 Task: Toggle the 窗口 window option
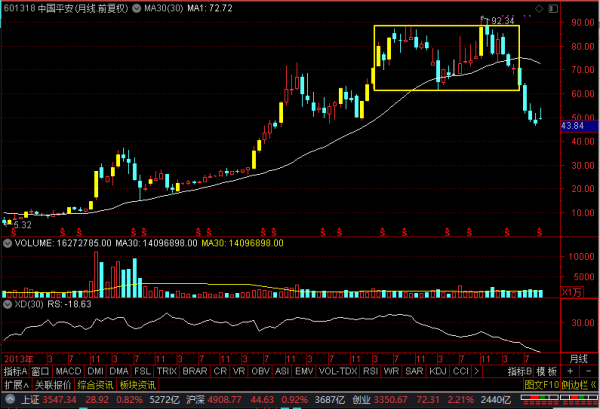[40, 371]
